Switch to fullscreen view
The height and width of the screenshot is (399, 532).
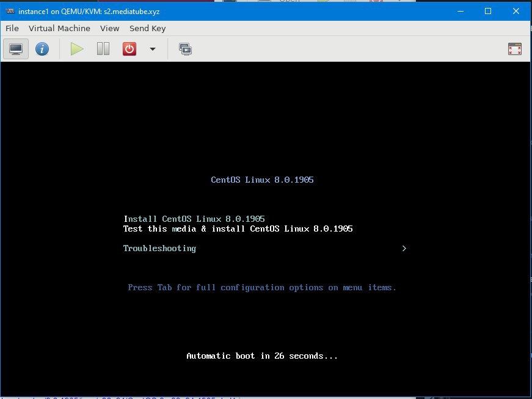(515, 49)
